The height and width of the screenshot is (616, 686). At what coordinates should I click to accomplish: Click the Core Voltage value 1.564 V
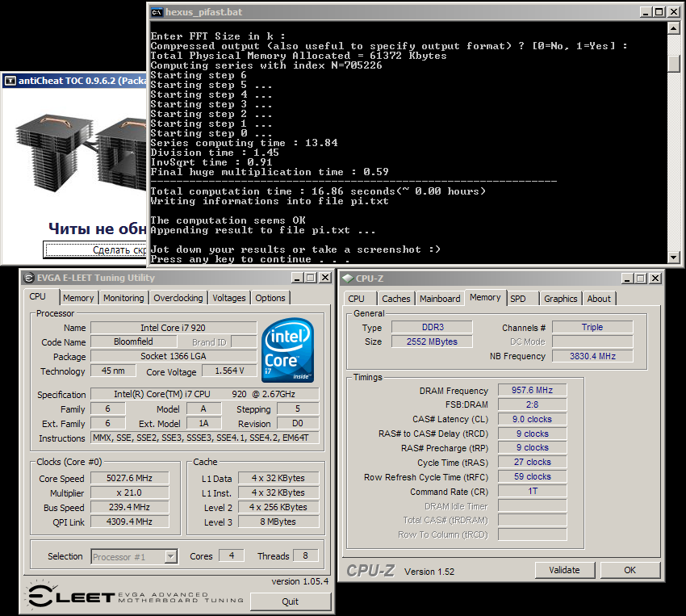229,371
